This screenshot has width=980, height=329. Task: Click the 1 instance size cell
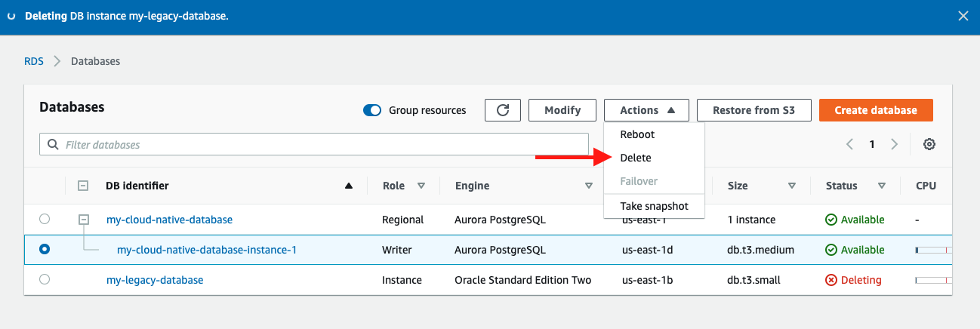751,220
